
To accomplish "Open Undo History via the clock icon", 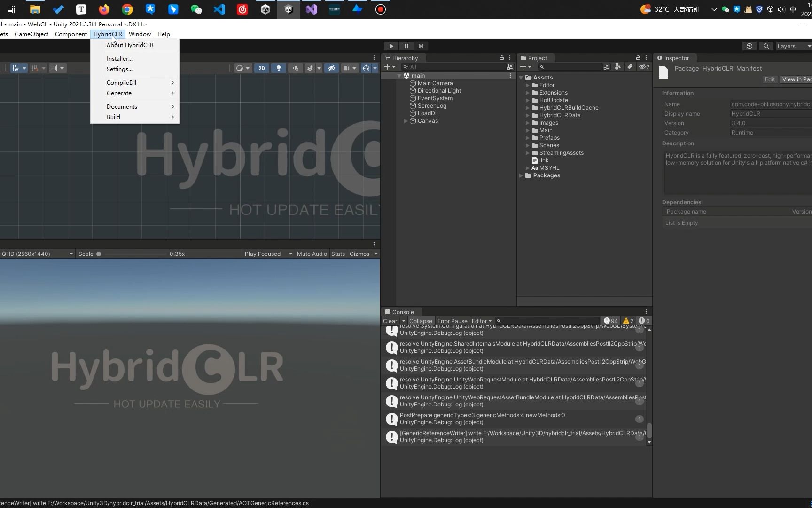I will [x=750, y=46].
